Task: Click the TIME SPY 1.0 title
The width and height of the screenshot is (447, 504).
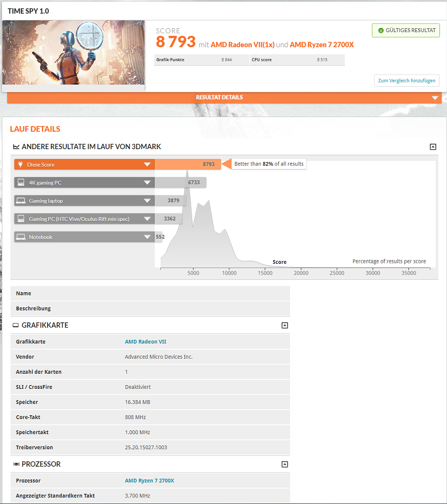Action: (28, 11)
